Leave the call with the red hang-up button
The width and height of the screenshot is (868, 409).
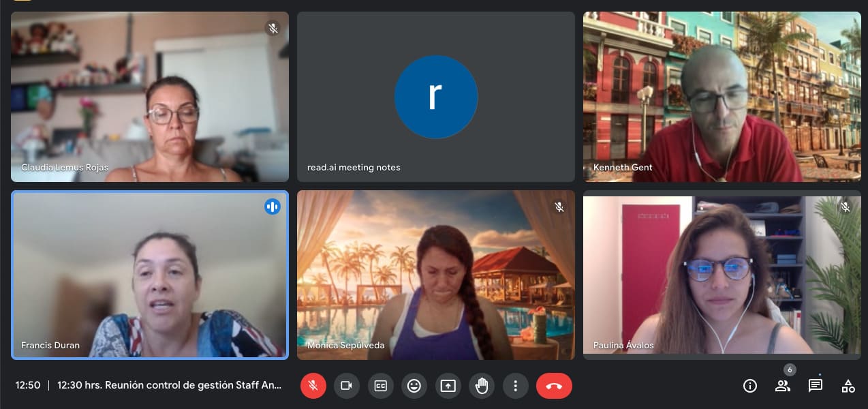(554, 386)
